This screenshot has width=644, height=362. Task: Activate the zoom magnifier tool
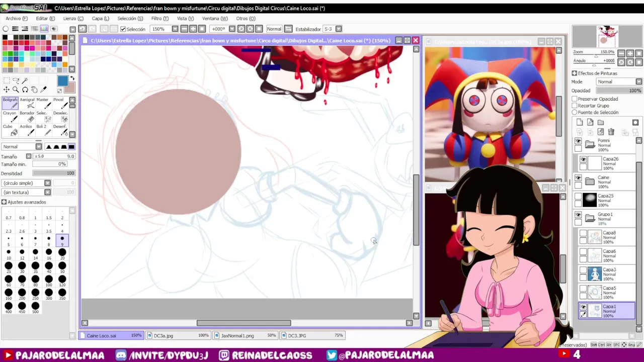tap(16, 89)
